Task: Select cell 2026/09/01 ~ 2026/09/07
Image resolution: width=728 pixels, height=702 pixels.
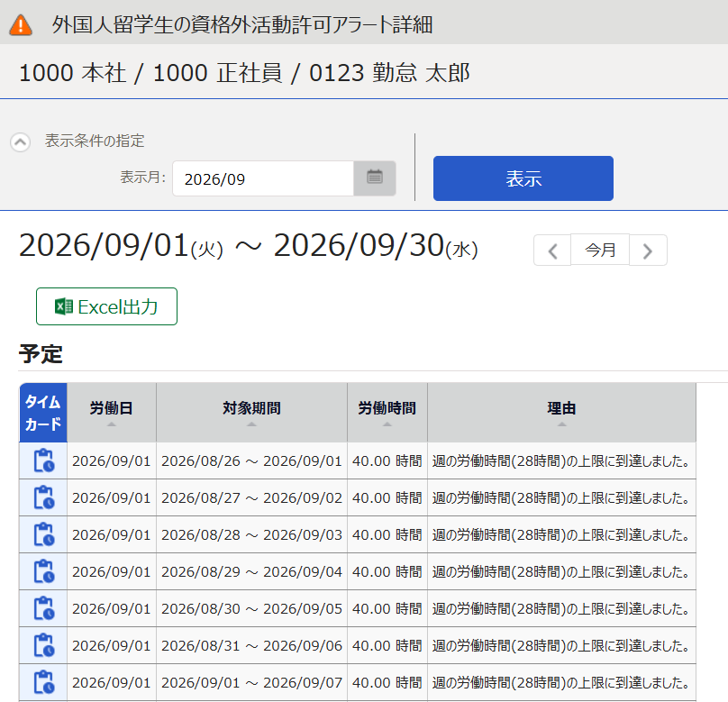Action: coord(251,682)
